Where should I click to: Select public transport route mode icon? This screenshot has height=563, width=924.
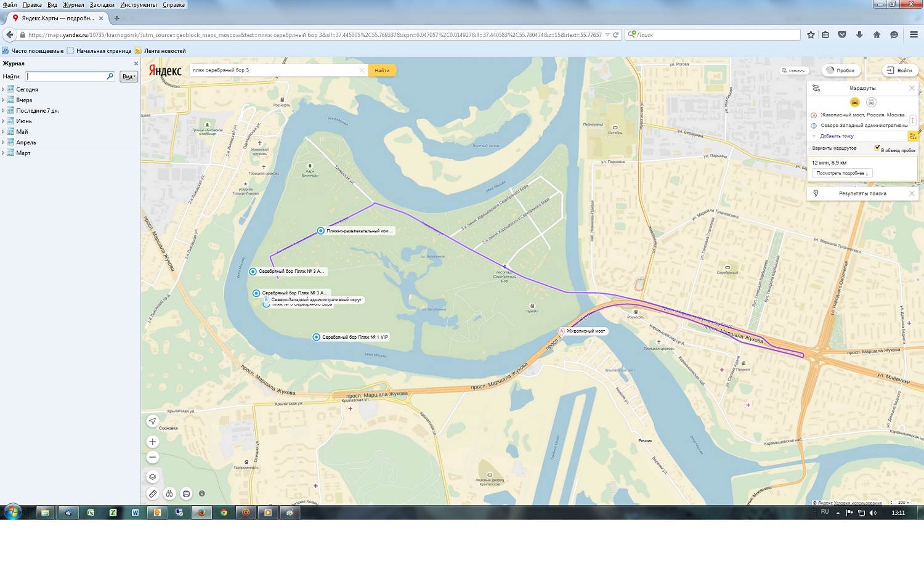[871, 102]
